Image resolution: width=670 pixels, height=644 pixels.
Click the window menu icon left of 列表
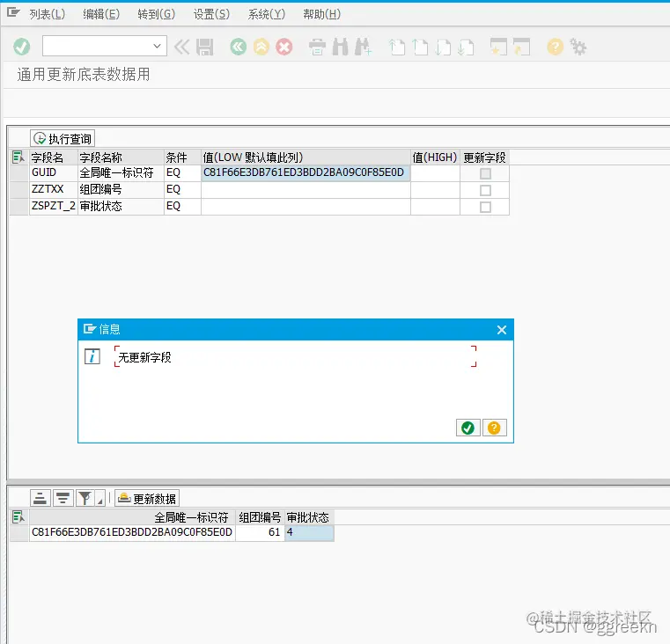[13, 12]
